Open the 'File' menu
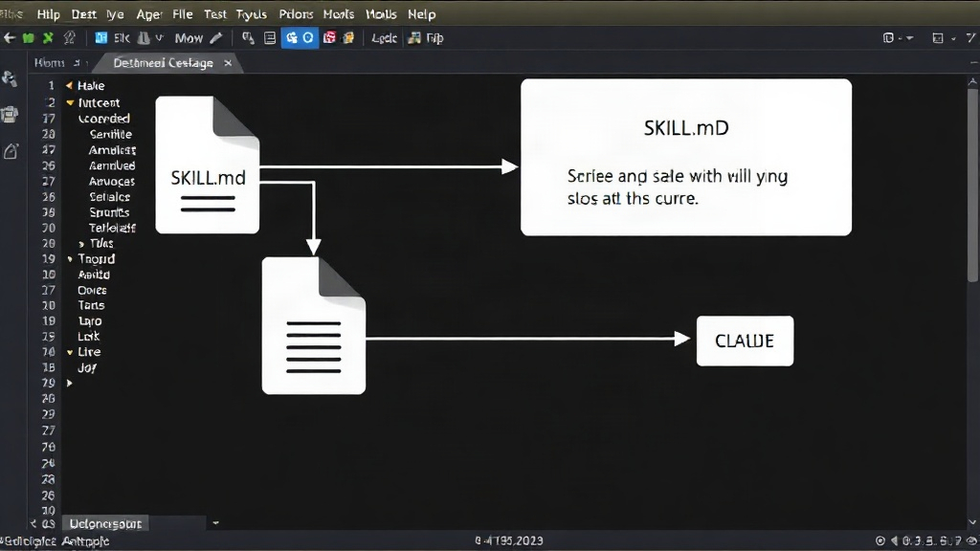This screenshot has height=551, width=980. (x=183, y=13)
